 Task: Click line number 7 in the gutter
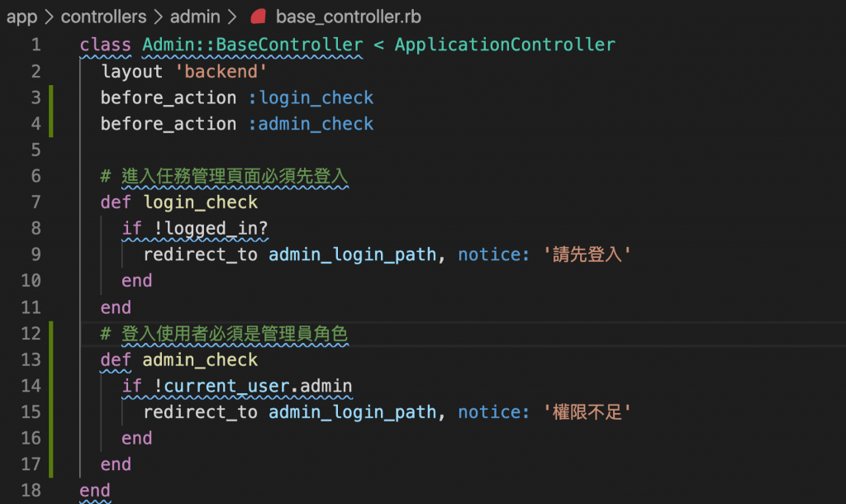pos(36,202)
